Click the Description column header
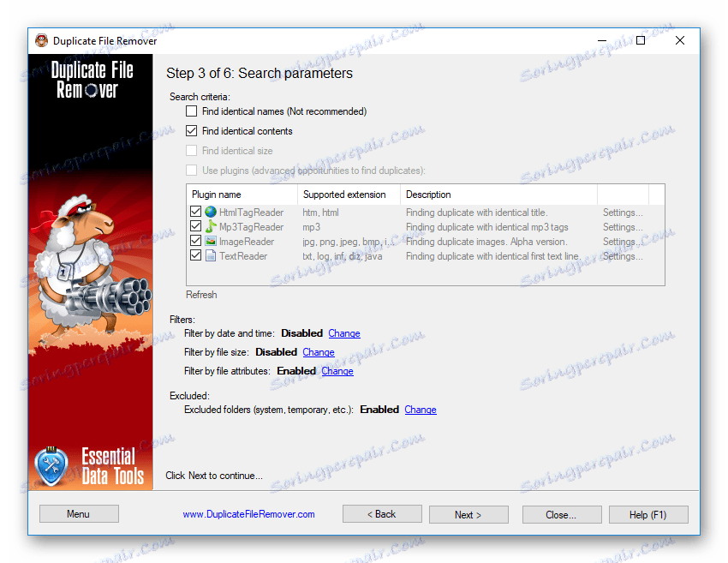Screen dimensions: 728x563 tap(498, 195)
